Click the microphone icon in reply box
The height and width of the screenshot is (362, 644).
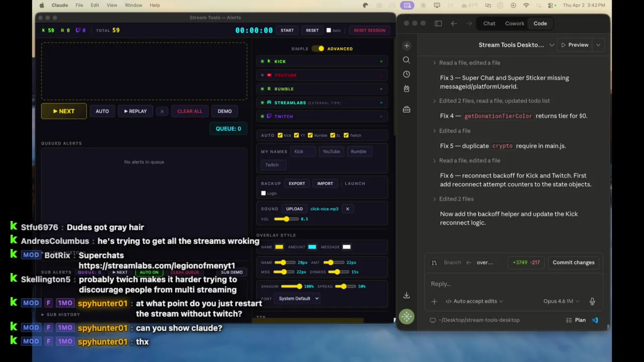(592, 301)
